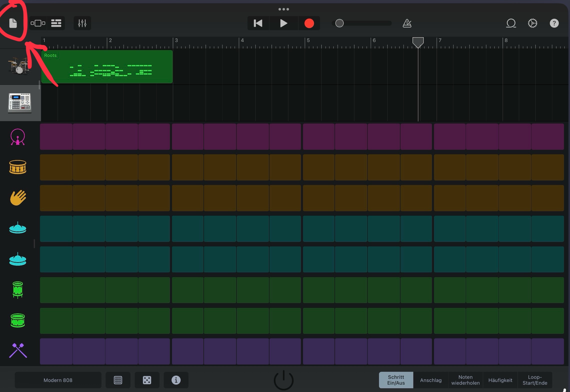
Task: Show help question mark overlay
Action: (x=554, y=23)
